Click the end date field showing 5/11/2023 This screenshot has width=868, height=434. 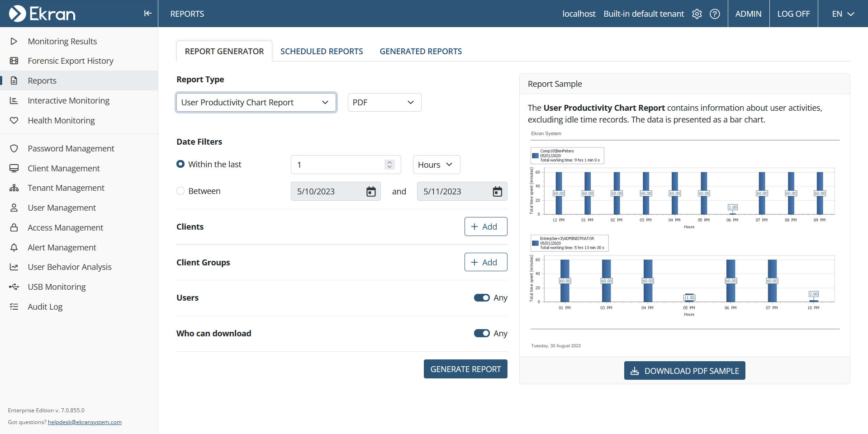click(462, 191)
